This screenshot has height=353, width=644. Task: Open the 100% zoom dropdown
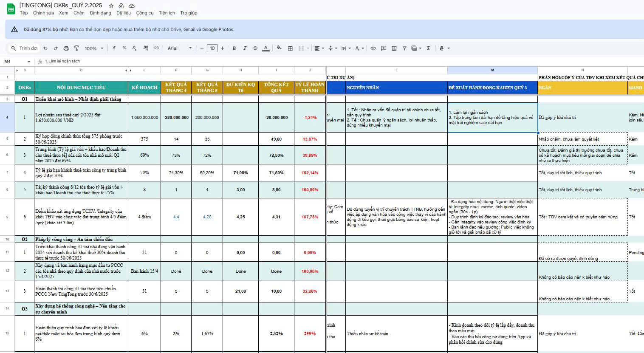(94, 48)
